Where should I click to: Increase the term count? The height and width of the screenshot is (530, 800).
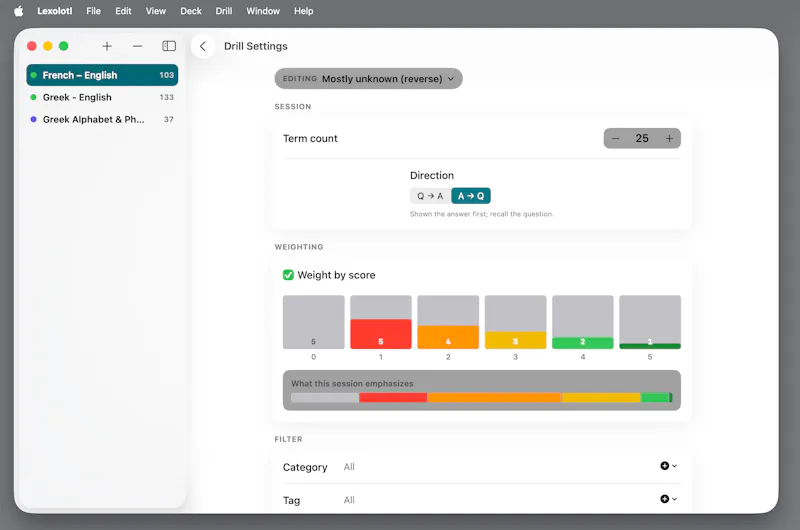[669, 138]
